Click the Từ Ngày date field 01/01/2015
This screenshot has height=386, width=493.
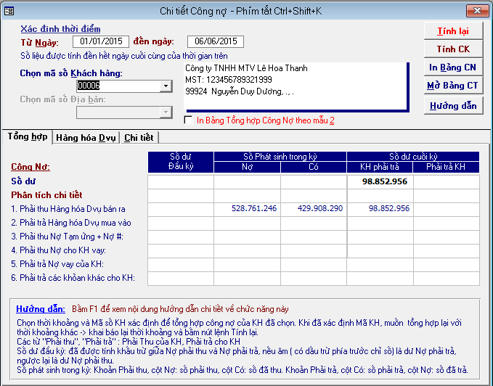click(x=101, y=41)
